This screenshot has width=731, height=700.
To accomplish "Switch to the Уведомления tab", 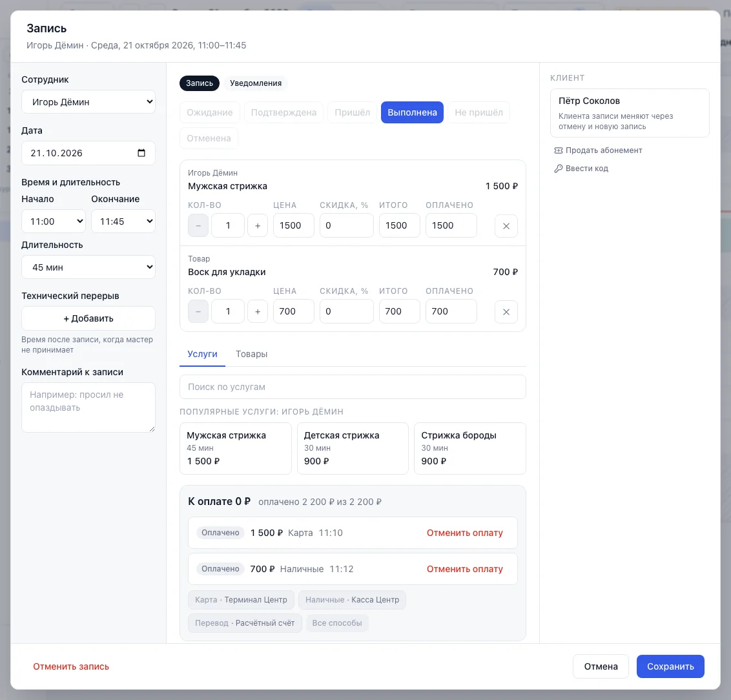I will tap(256, 83).
